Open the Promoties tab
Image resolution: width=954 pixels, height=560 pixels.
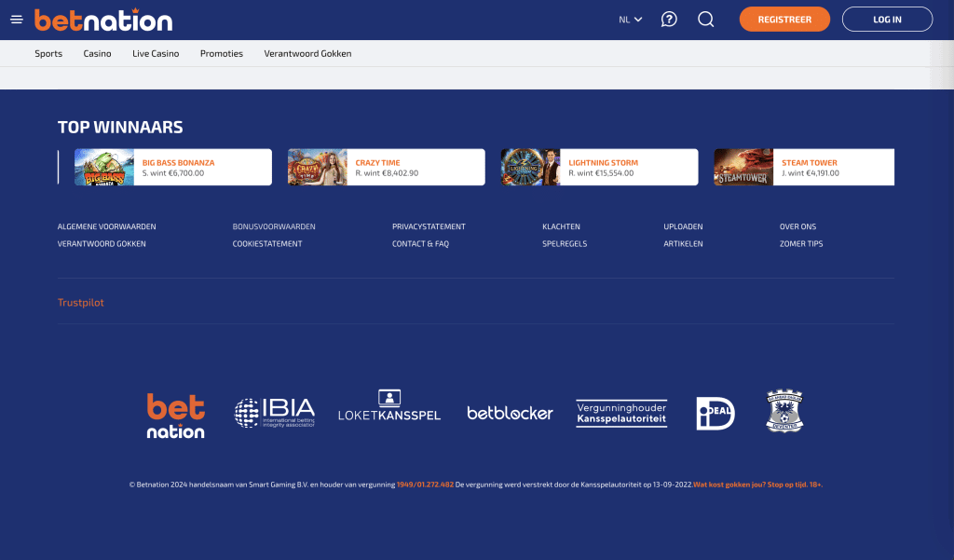pyautogui.click(x=222, y=53)
